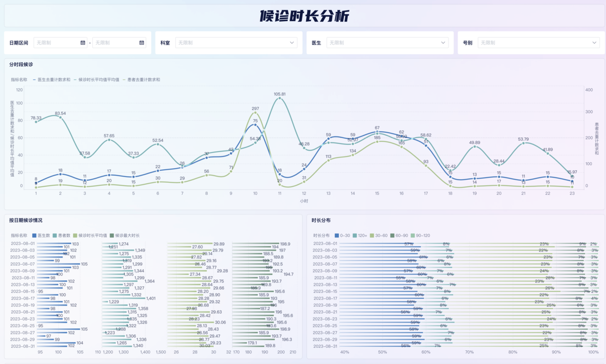Open the start date calendar icon
Viewport: 606px width, 364px height.
83,43
